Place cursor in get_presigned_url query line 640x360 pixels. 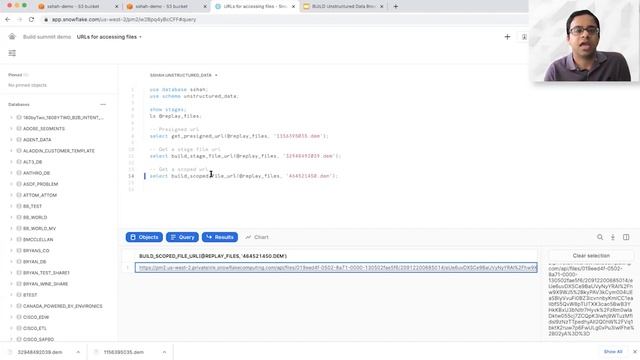(x=239, y=136)
